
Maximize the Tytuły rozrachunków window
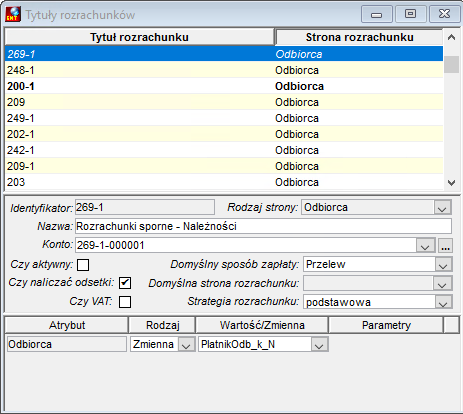click(410, 14)
